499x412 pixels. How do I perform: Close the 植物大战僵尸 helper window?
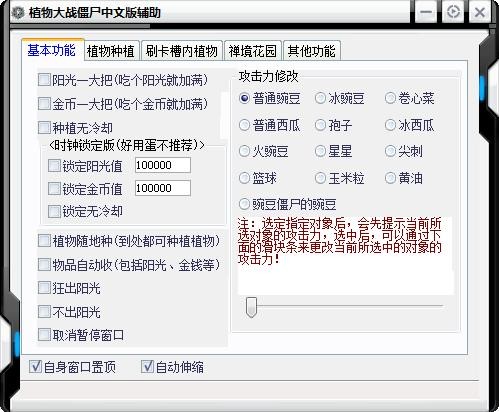[480, 12]
